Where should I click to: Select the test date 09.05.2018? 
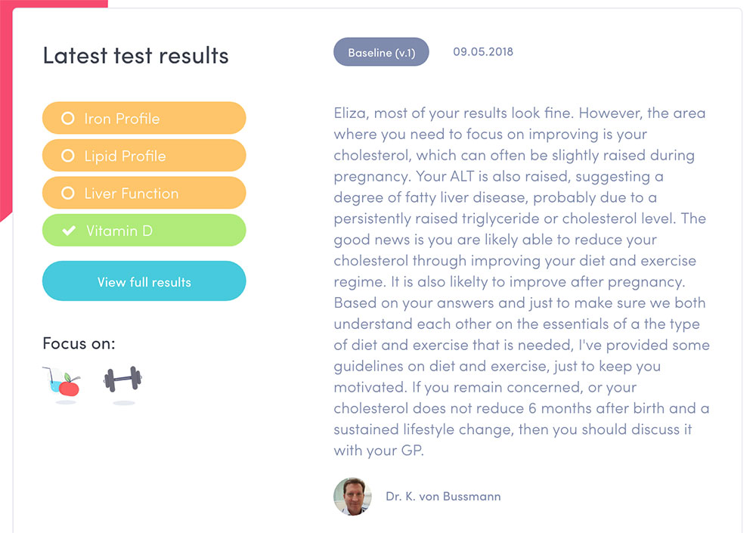482,51
